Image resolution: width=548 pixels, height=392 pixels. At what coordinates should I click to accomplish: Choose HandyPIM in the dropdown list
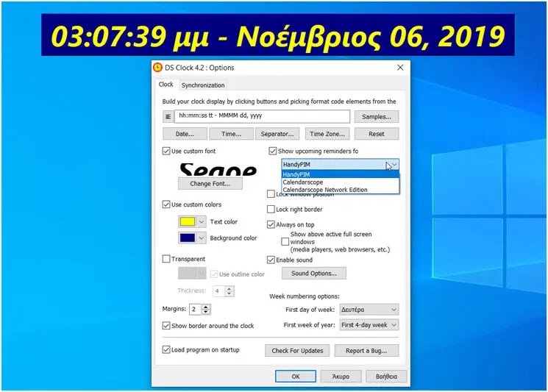(340, 174)
